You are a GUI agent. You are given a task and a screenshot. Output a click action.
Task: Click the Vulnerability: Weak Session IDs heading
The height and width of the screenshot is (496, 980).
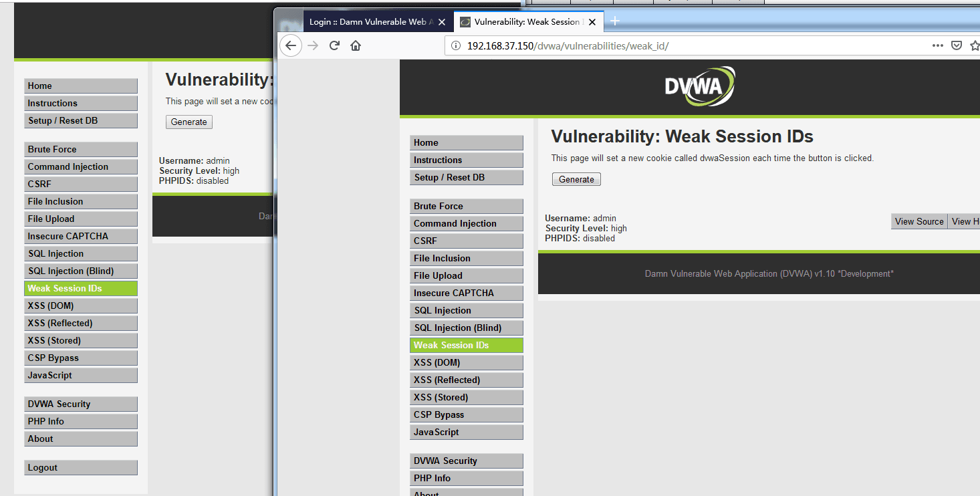pyautogui.click(x=682, y=136)
